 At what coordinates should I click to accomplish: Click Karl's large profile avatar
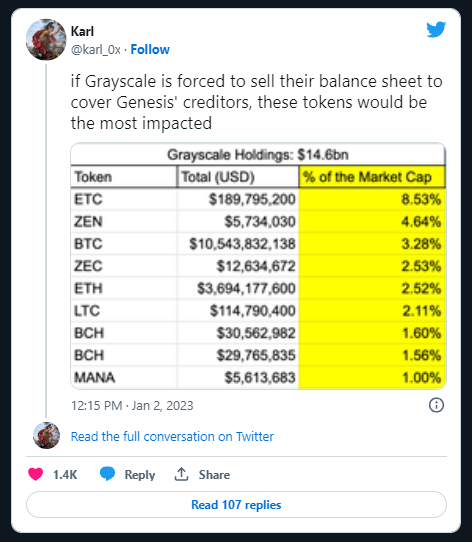(46, 40)
